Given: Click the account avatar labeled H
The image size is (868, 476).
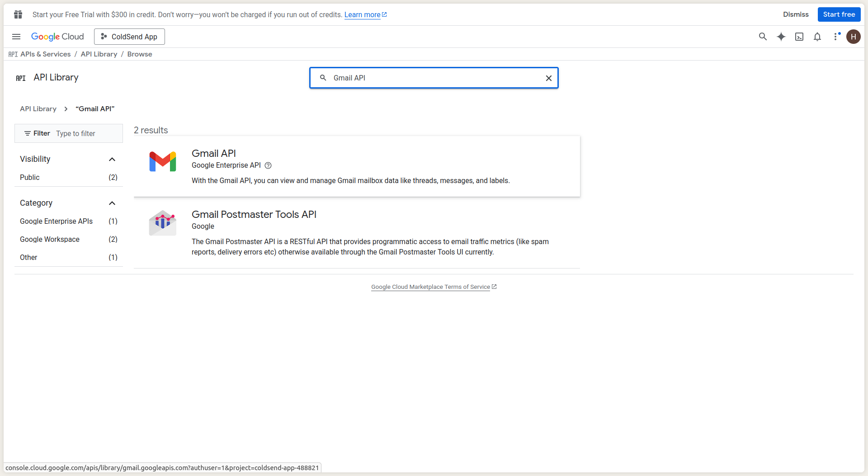Looking at the screenshot, I should tap(853, 37).
